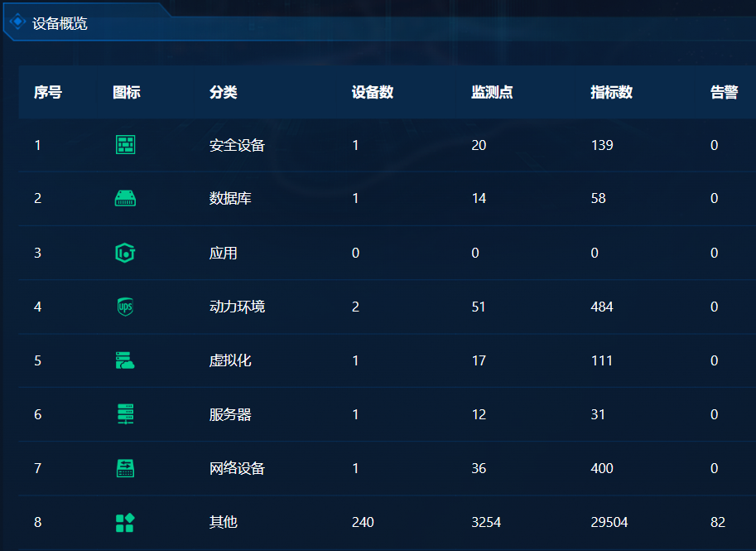Open the 数据库 category name
This screenshot has height=551, width=756.
[230, 199]
